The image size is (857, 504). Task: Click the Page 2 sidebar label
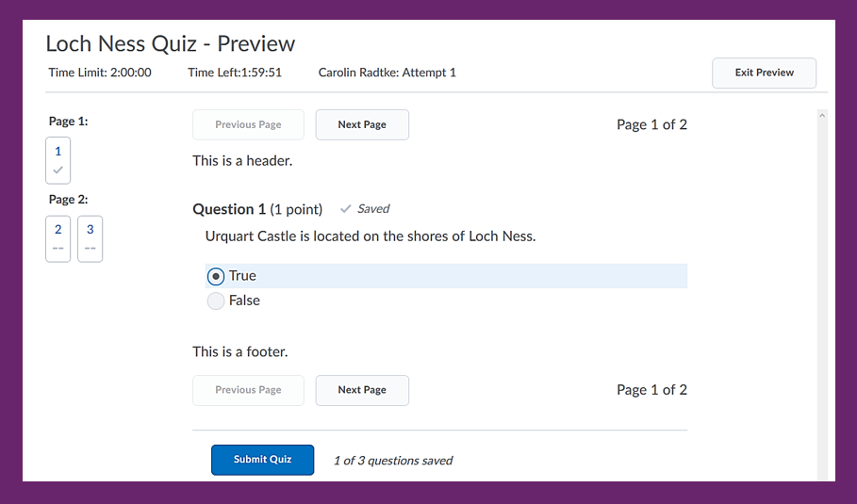(x=68, y=200)
